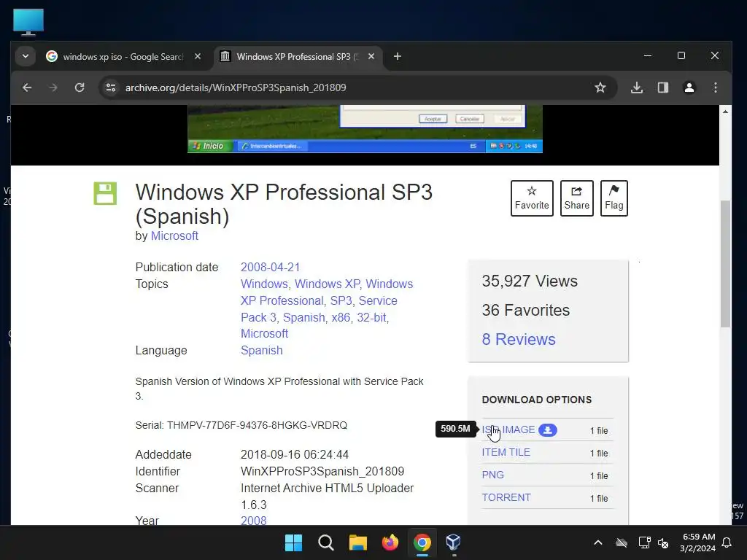The width and height of the screenshot is (747, 560).
Task: Show hidden system tray icons
Action: point(598,542)
